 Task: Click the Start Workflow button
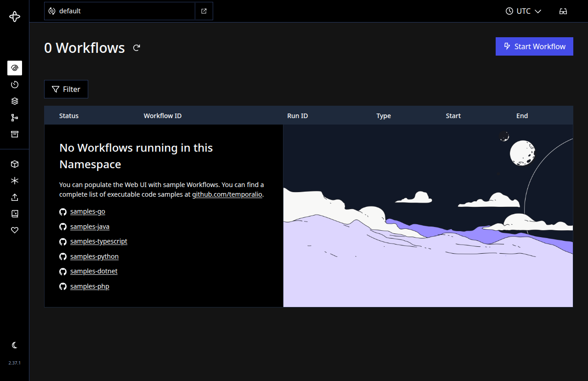click(x=534, y=46)
